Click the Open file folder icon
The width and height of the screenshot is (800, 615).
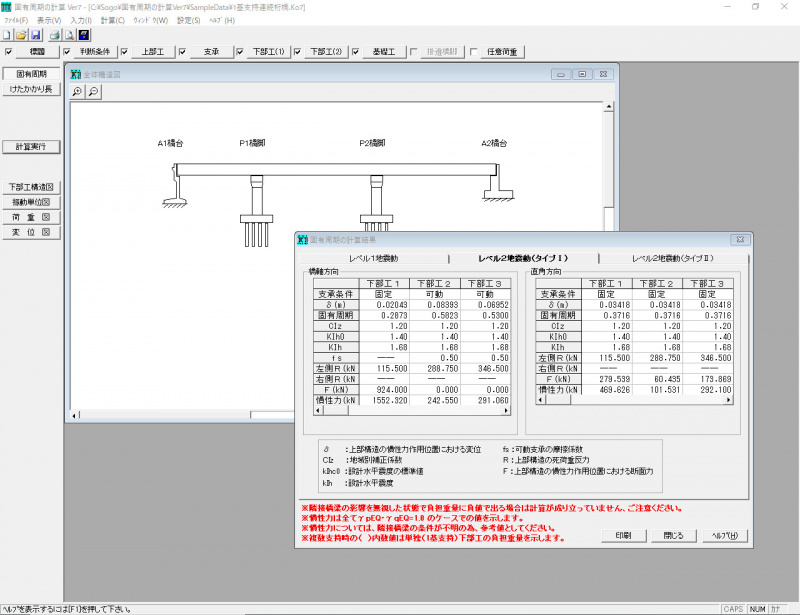21,35
